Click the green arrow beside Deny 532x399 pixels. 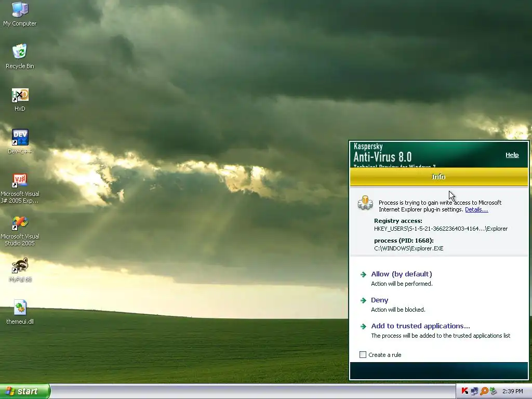[363, 300]
